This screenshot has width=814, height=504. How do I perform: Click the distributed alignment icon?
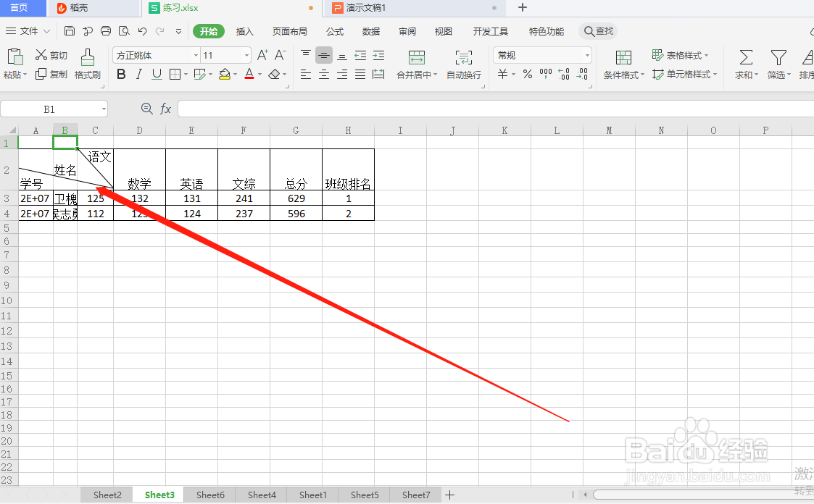point(379,74)
